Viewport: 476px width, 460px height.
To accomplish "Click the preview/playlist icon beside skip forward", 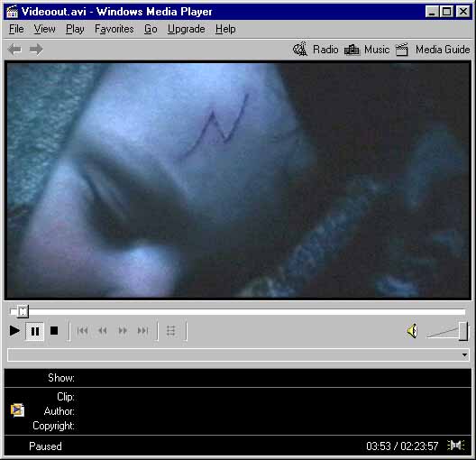I will click(171, 331).
